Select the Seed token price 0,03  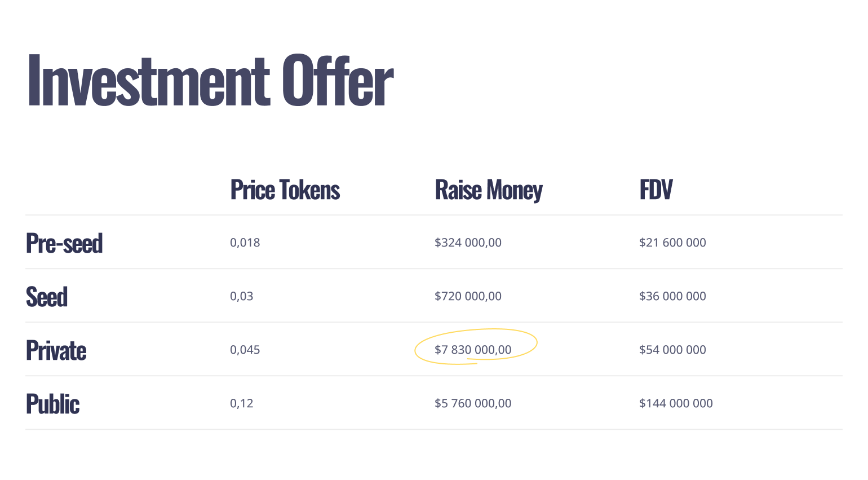point(242,297)
